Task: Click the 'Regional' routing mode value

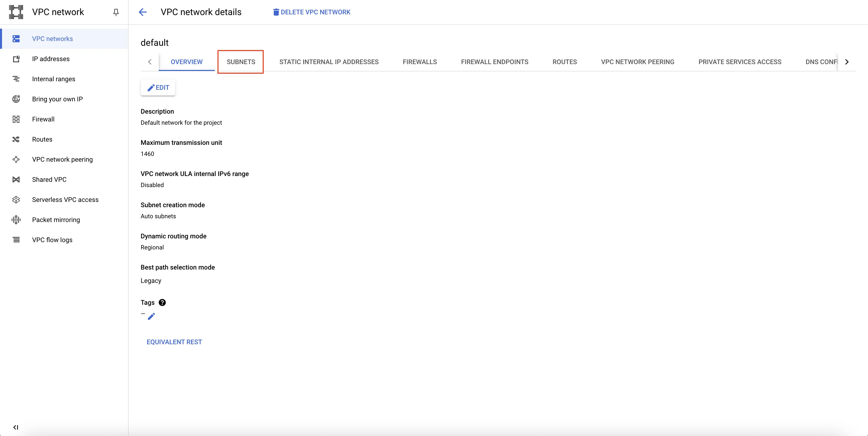Action: click(x=152, y=247)
